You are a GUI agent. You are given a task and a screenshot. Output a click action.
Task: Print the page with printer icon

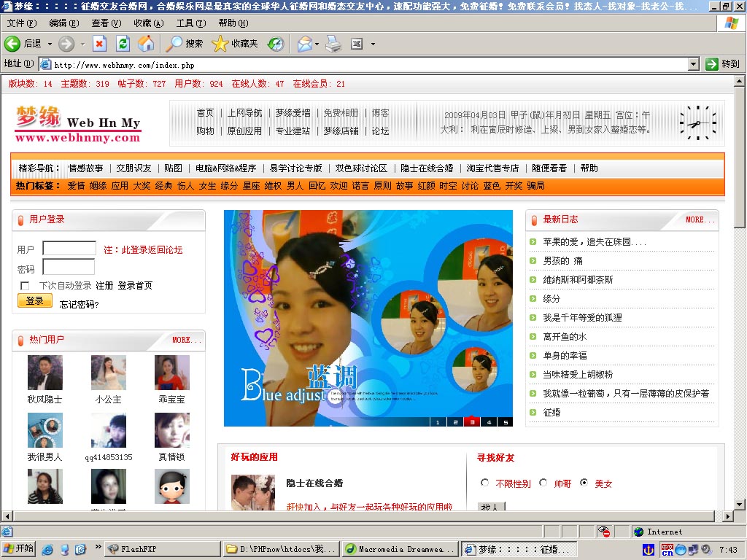click(333, 44)
